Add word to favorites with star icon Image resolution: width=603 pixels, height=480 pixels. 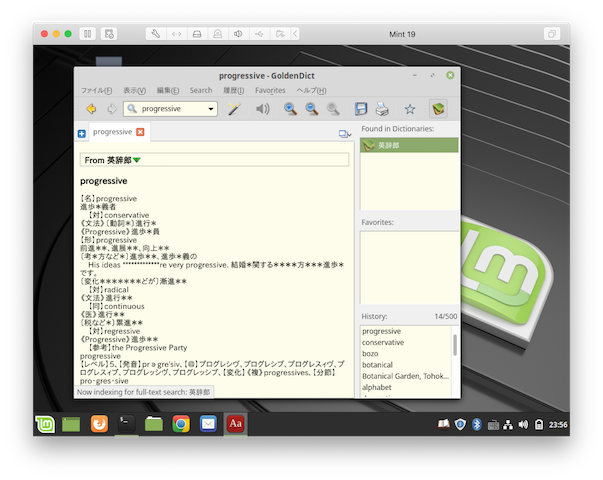(409, 109)
